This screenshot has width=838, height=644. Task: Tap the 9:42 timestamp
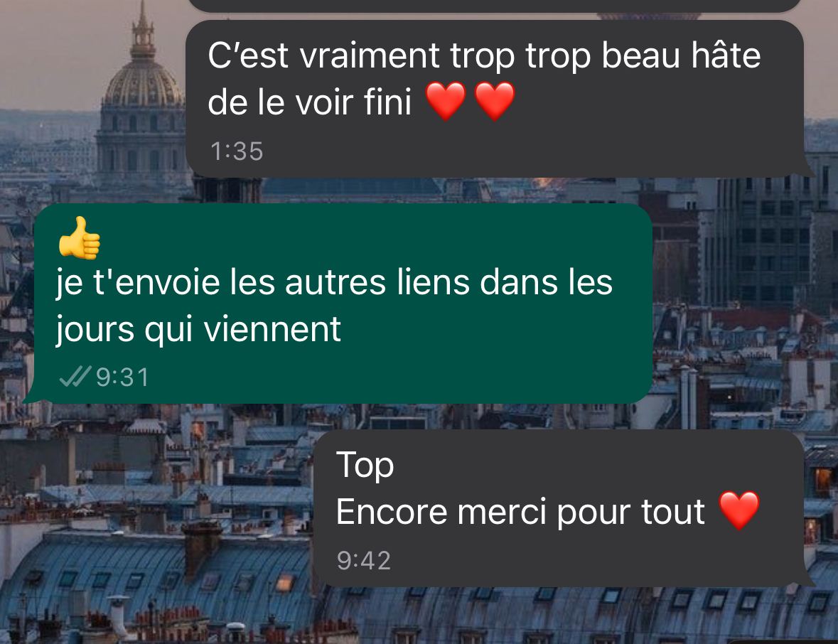(x=364, y=561)
